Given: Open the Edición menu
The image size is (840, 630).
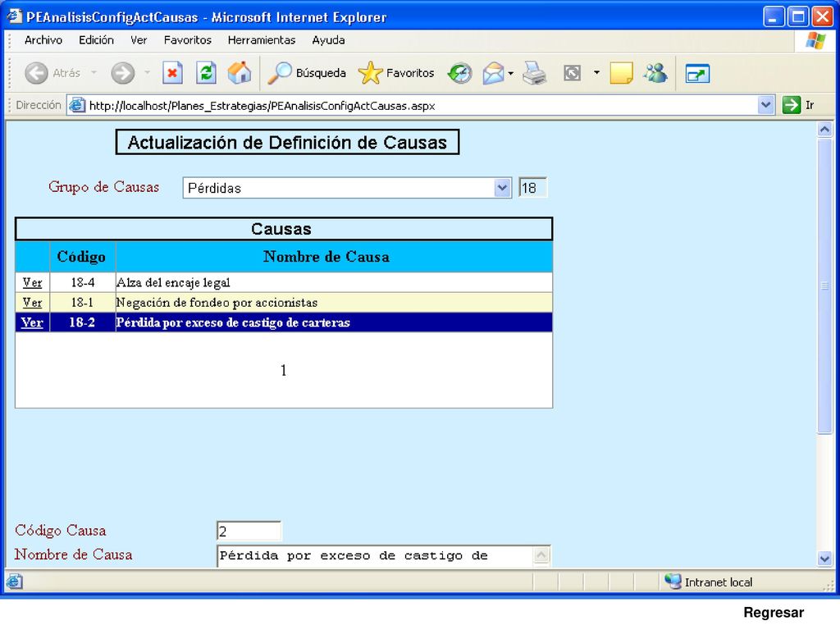Looking at the screenshot, I should click(97, 40).
